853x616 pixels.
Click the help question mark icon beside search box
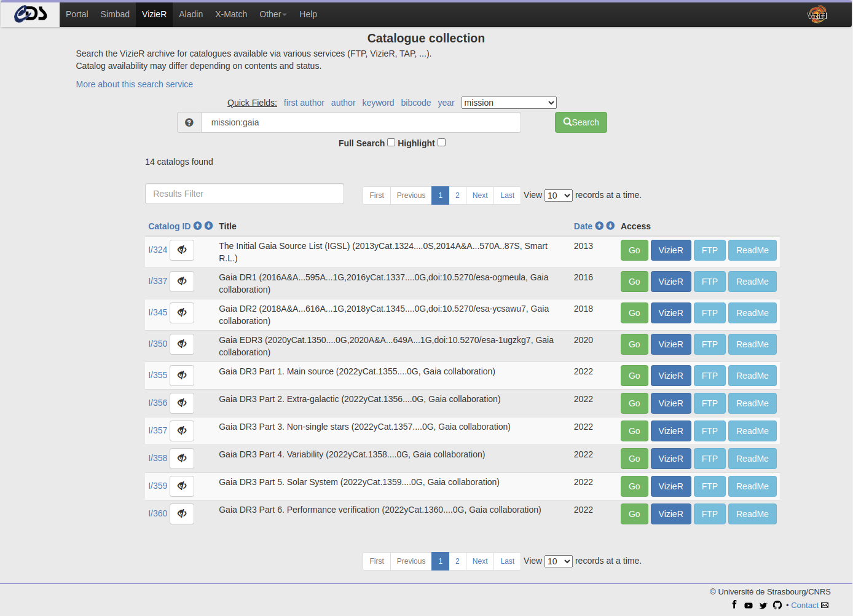[x=189, y=122]
